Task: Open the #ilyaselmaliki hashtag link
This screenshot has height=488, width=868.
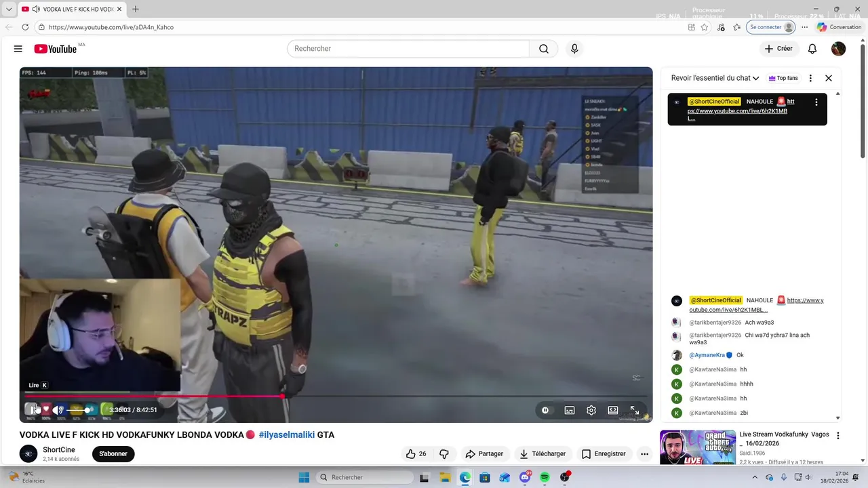Action: tap(286, 435)
